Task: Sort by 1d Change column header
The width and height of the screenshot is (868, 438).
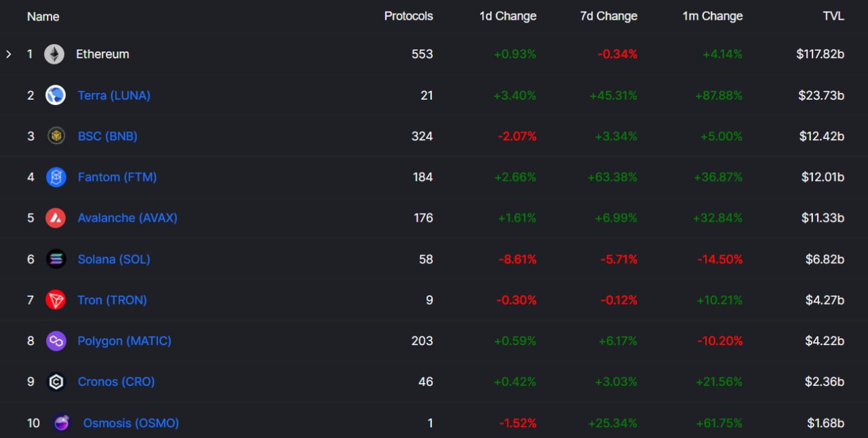Action: (508, 16)
